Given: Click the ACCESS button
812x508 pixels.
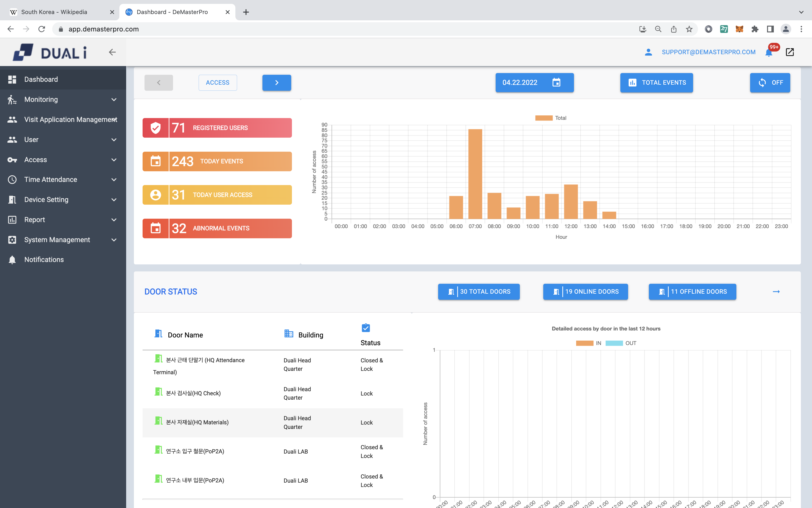Looking at the screenshot, I should tap(218, 83).
